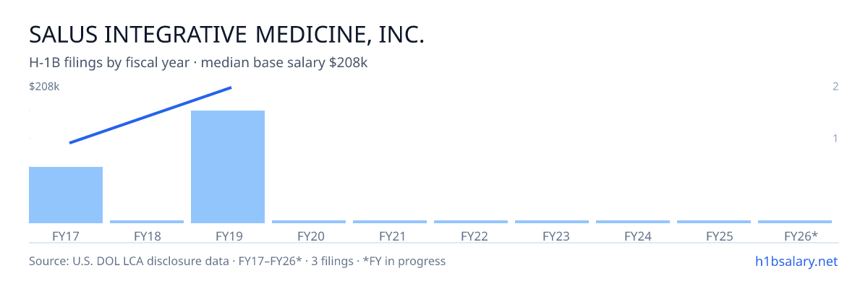The height and width of the screenshot is (289, 868).
Task: Select the FY23 bar stub
Action: tap(552, 222)
